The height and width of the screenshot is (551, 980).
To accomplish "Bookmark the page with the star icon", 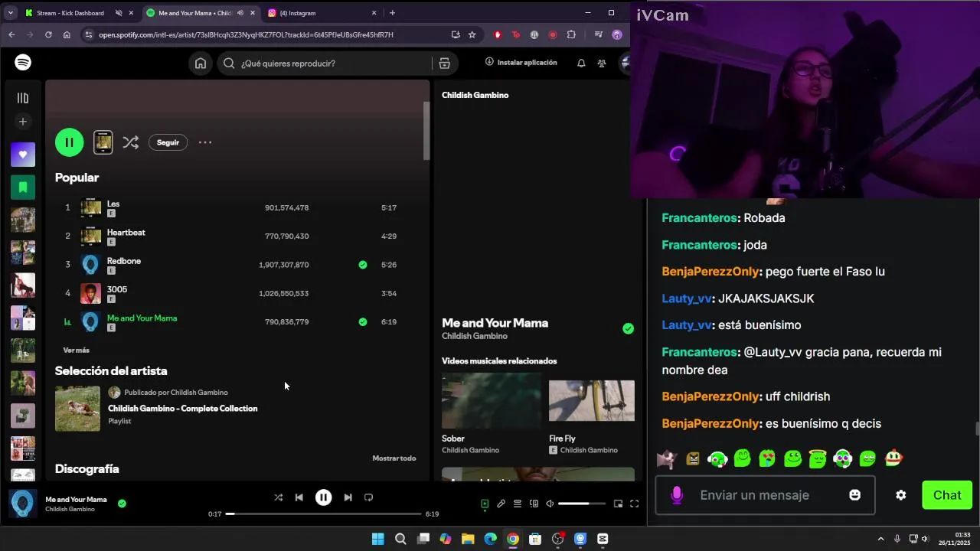I will pyautogui.click(x=472, y=34).
